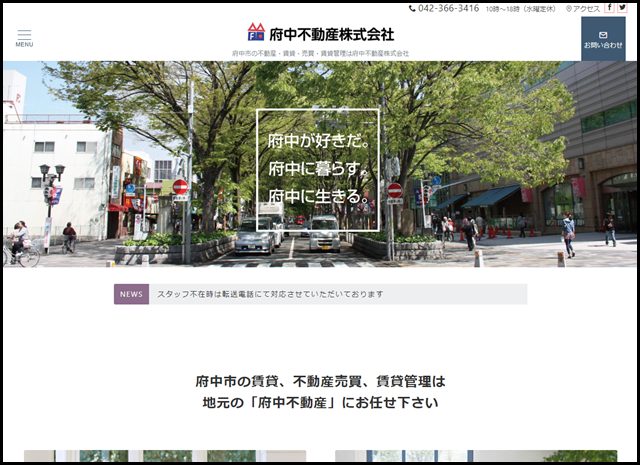The image size is (640, 465).
Task: Click business hours 10時〜18時 text
Action: (x=520, y=9)
